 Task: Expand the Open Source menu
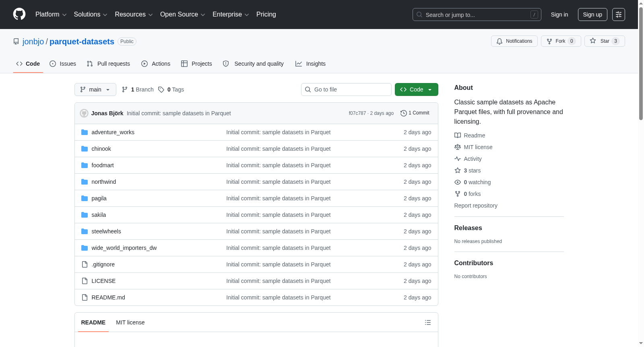coord(183,15)
